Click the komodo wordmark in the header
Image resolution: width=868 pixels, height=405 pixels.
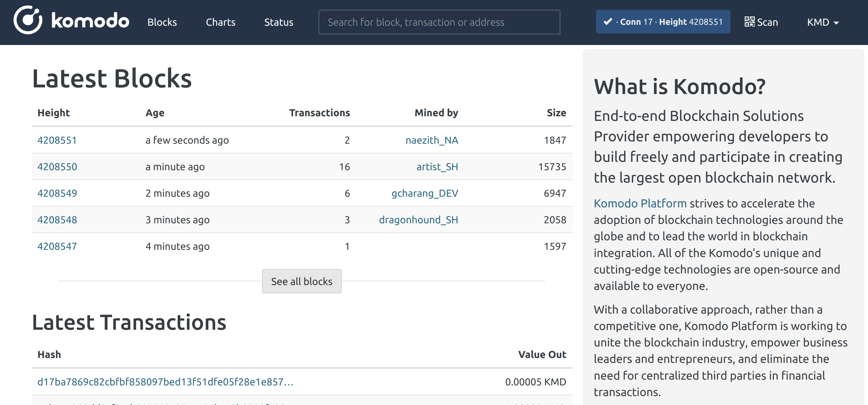[x=90, y=21]
